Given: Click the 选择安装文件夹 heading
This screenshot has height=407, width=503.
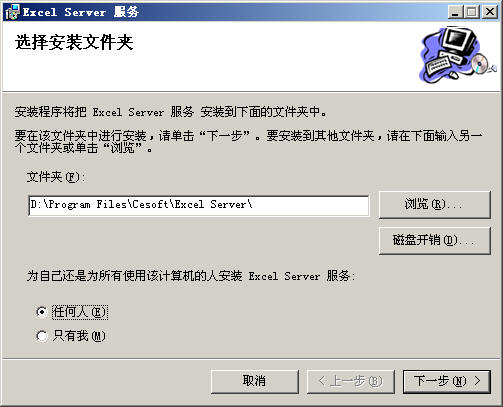Looking at the screenshot, I should [74, 42].
